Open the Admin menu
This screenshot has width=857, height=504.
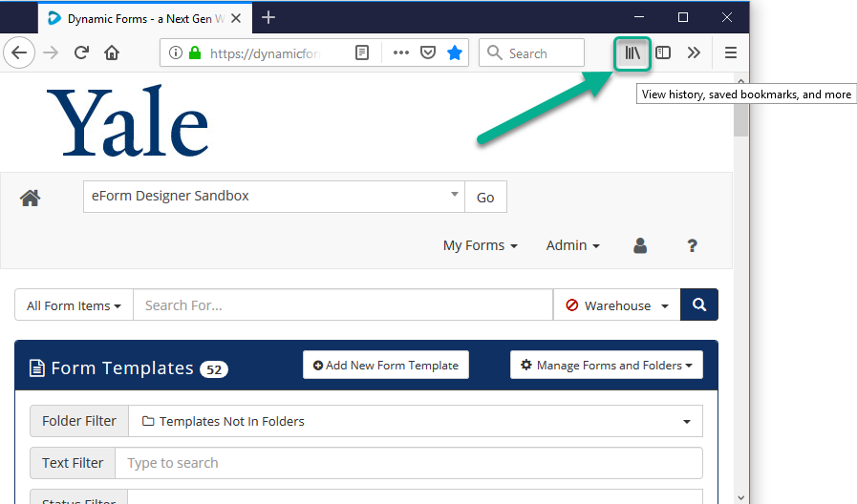point(572,245)
